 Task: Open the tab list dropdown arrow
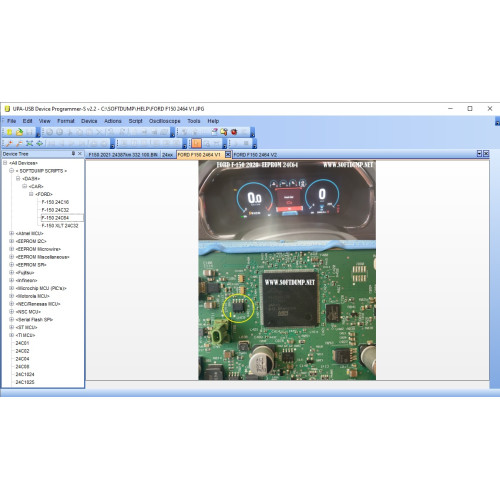[x=479, y=154]
